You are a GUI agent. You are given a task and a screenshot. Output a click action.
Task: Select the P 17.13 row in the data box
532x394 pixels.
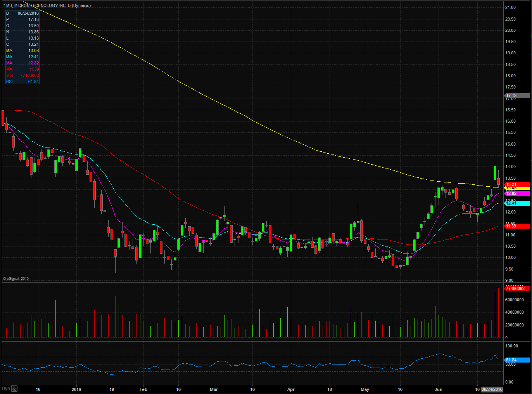tap(22, 19)
